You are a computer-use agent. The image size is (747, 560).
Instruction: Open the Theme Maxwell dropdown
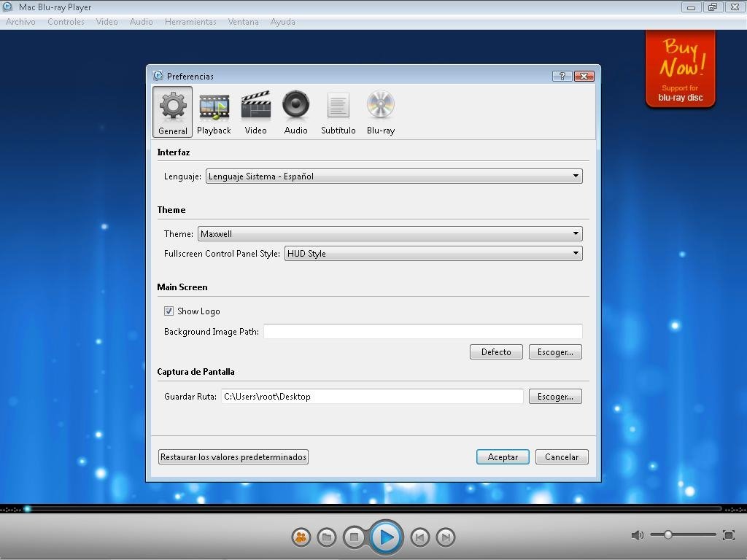(x=390, y=234)
